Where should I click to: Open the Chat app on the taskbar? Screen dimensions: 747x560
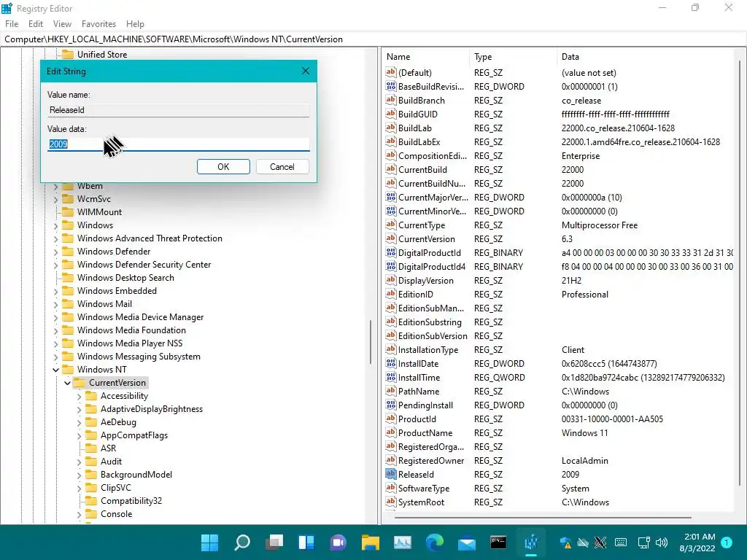(338, 542)
